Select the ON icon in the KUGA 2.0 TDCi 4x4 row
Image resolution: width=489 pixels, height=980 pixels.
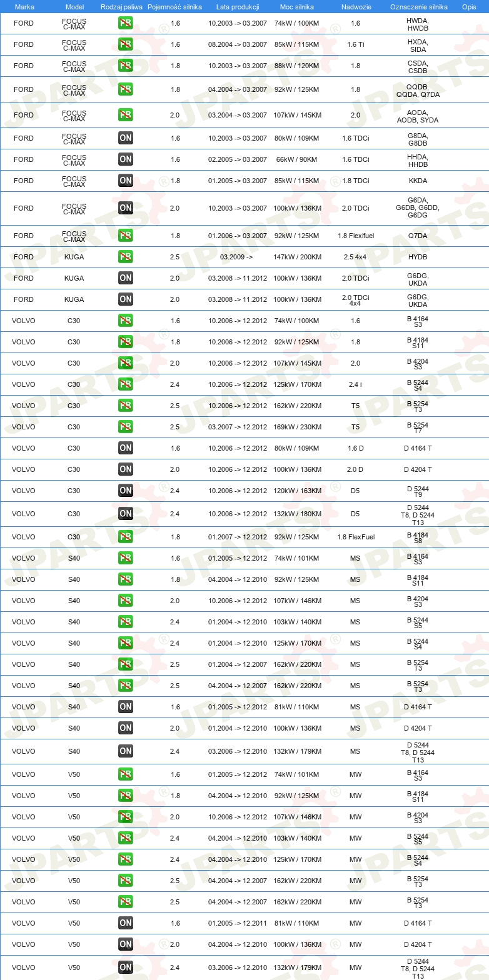(x=126, y=299)
